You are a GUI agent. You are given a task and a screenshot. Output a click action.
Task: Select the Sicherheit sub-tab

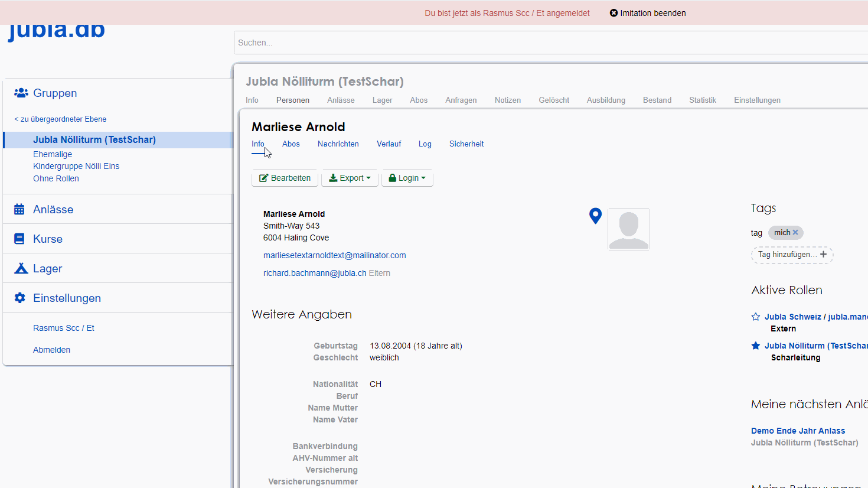pos(466,144)
